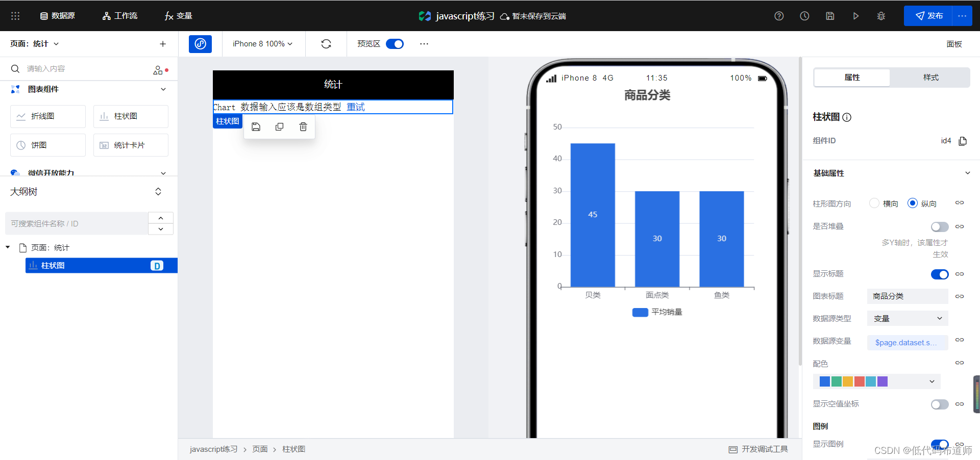Select the 饼图 pie chart component

click(x=48, y=145)
